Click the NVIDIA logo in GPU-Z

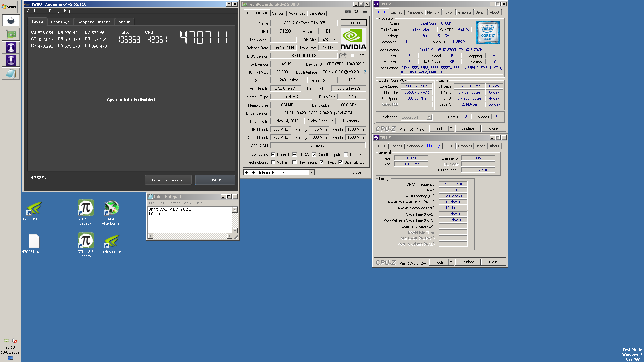point(353,39)
